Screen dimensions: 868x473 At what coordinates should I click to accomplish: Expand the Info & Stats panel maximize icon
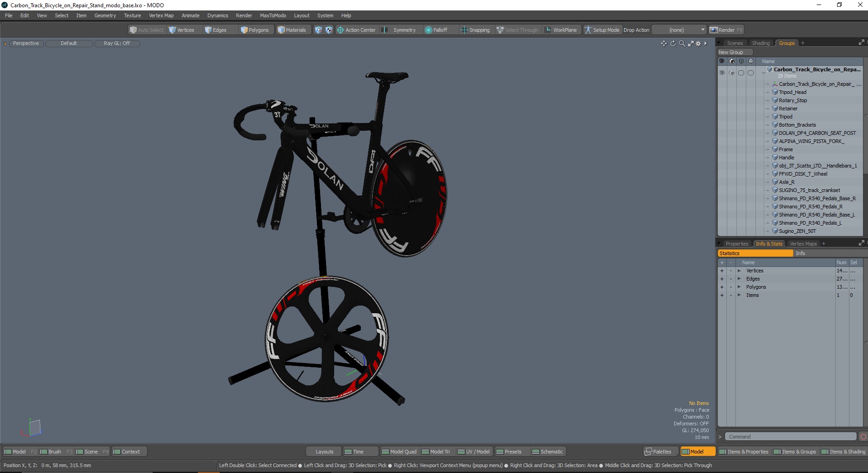coord(861,243)
